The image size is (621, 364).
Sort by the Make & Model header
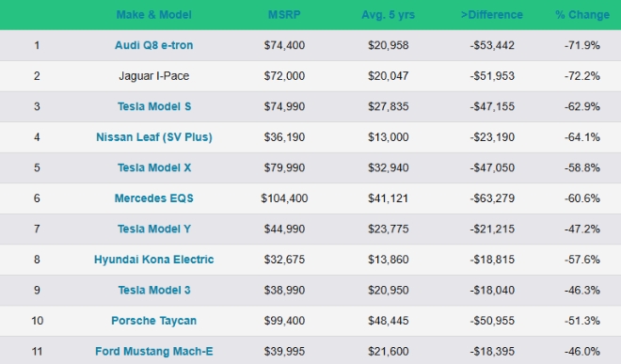coord(153,15)
